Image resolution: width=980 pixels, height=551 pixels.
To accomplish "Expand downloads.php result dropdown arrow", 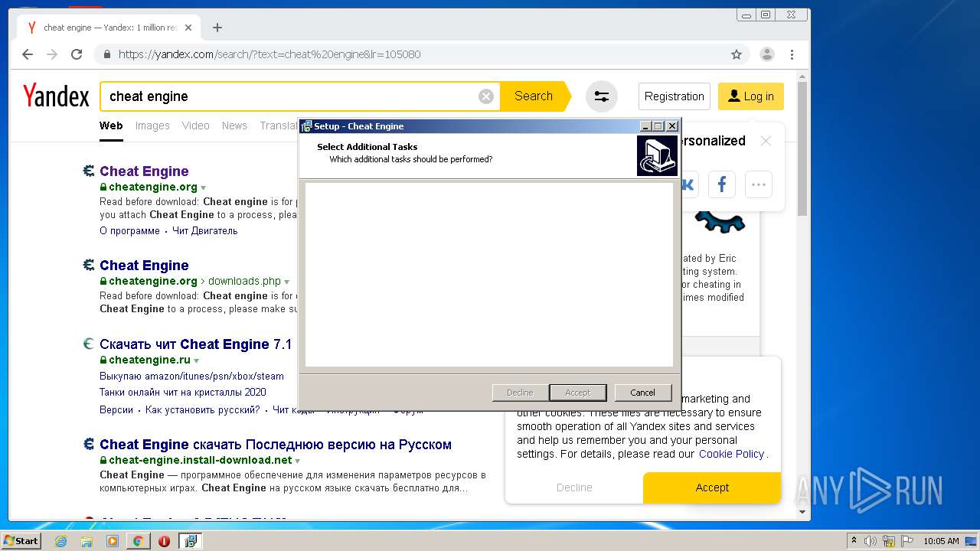I will pos(287,282).
